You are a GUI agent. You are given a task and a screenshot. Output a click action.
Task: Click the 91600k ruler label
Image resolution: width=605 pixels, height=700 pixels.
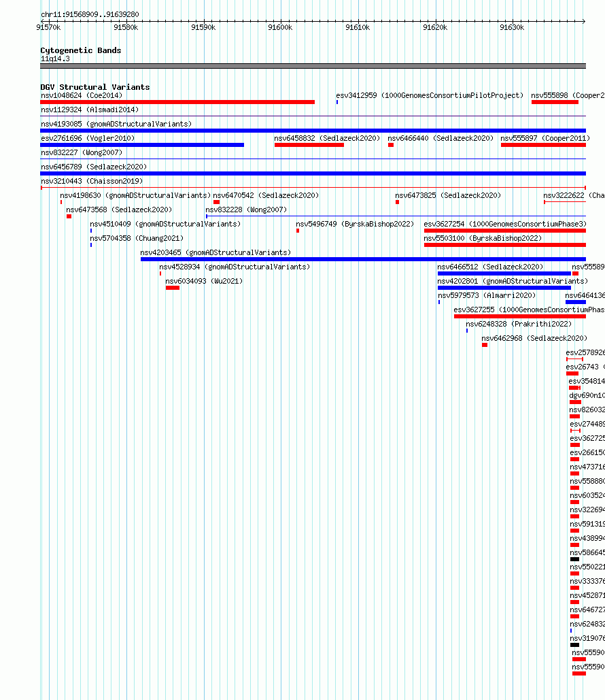click(x=280, y=28)
